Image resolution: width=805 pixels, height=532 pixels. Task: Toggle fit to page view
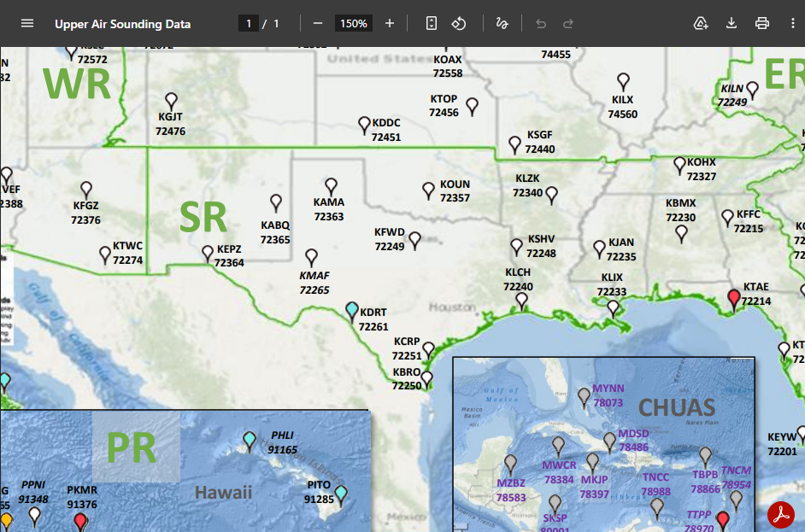(432, 23)
